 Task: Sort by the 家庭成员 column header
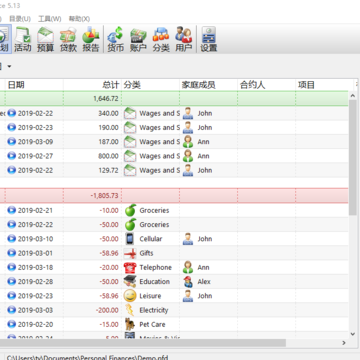click(209, 85)
